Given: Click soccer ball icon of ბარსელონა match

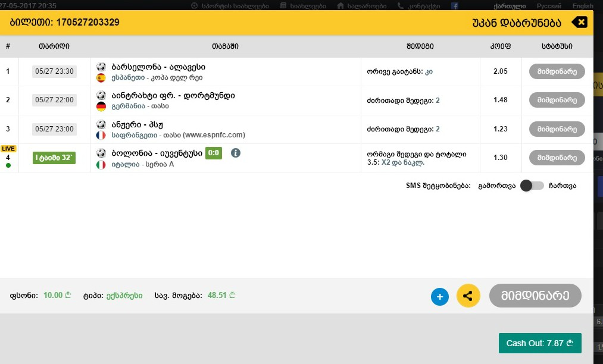Looking at the screenshot, I should (101, 67).
